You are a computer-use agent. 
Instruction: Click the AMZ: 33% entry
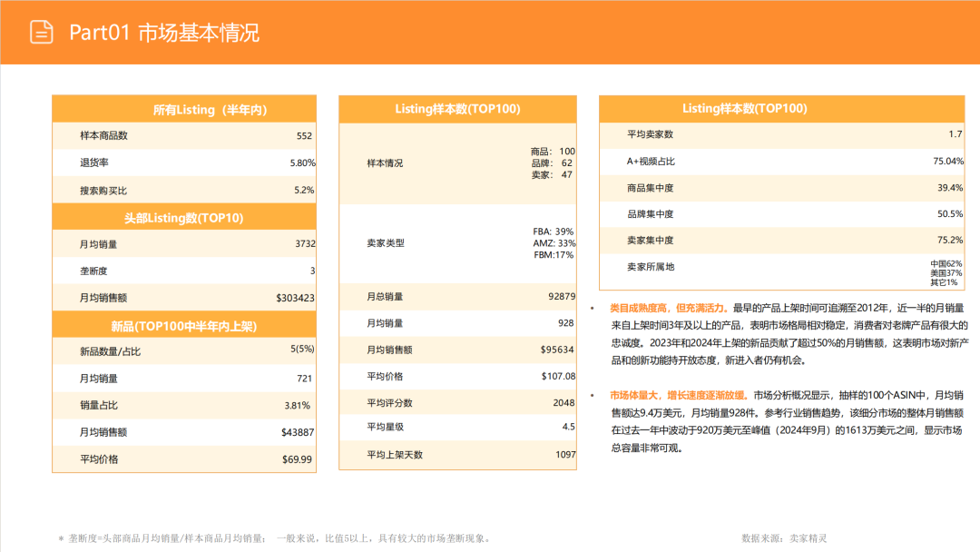(554, 243)
